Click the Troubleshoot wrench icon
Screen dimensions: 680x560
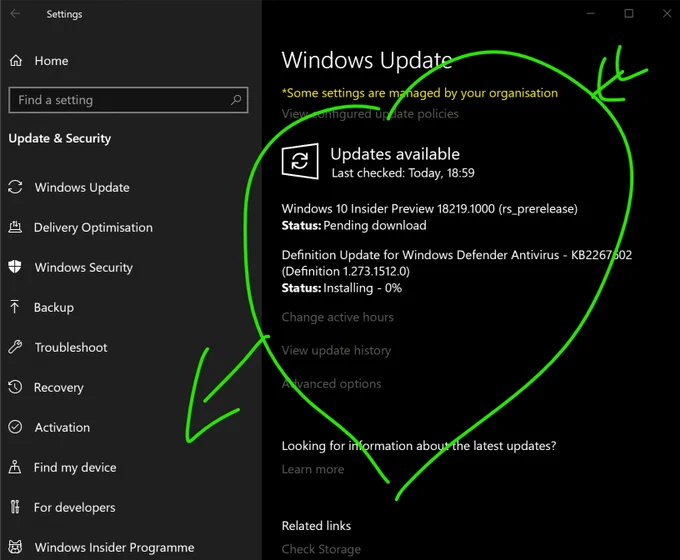pyautogui.click(x=15, y=347)
